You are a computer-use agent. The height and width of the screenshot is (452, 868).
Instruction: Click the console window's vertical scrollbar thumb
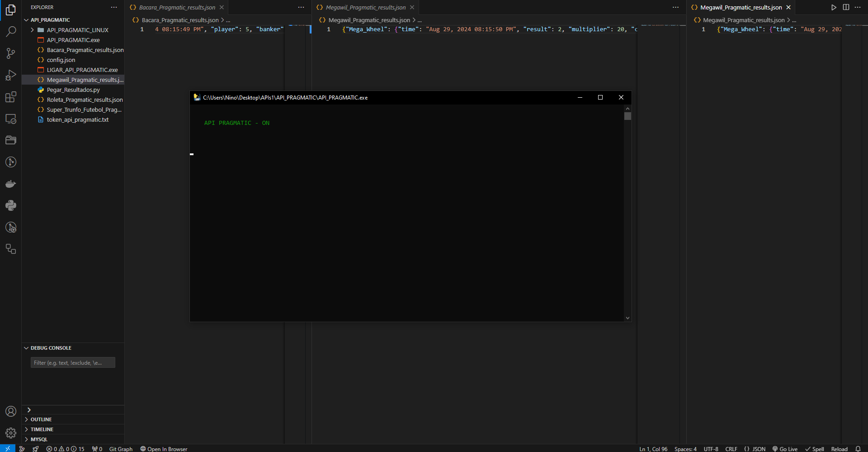click(627, 116)
